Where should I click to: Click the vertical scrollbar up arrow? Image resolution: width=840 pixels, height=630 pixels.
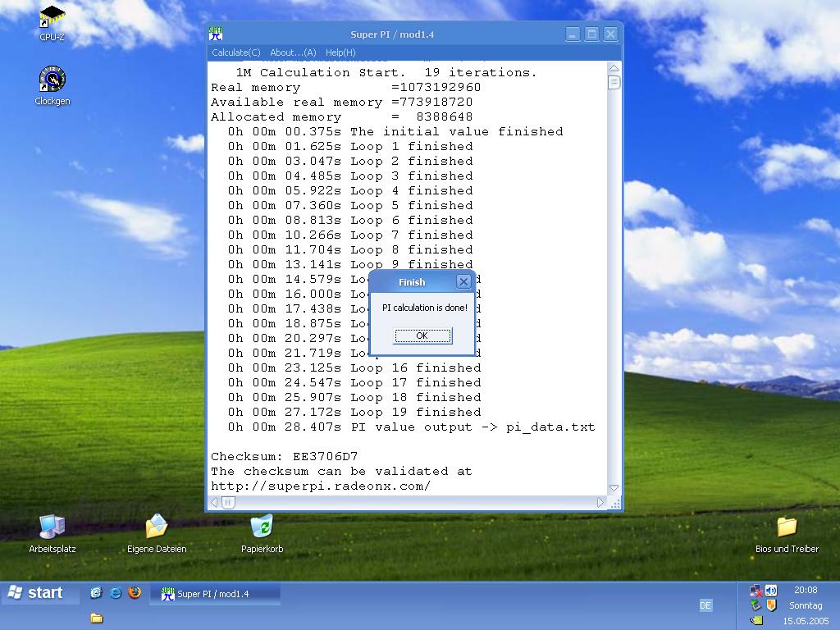tap(614, 68)
